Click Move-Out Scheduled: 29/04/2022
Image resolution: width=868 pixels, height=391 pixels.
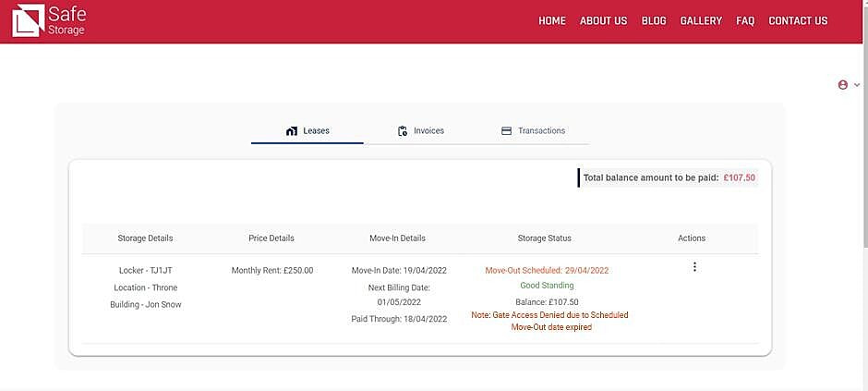click(x=547, y=271)
